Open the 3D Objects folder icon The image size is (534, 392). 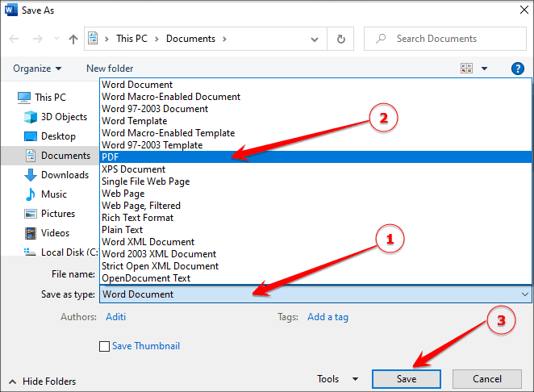(x=31, y=117)
